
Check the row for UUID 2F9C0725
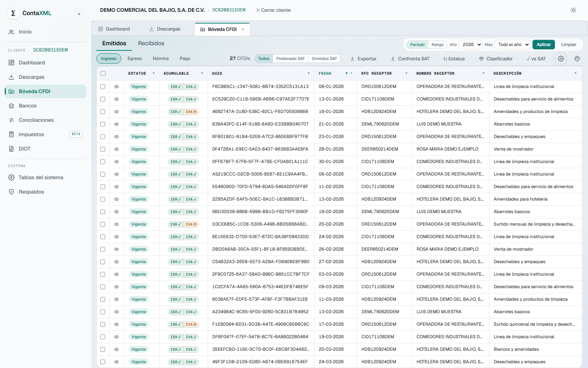pyautogui.click(x=103, y=275)
